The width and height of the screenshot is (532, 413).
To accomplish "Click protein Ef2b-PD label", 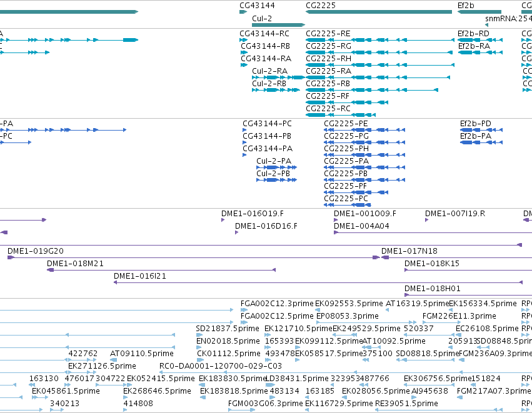I will coord(475,124).
